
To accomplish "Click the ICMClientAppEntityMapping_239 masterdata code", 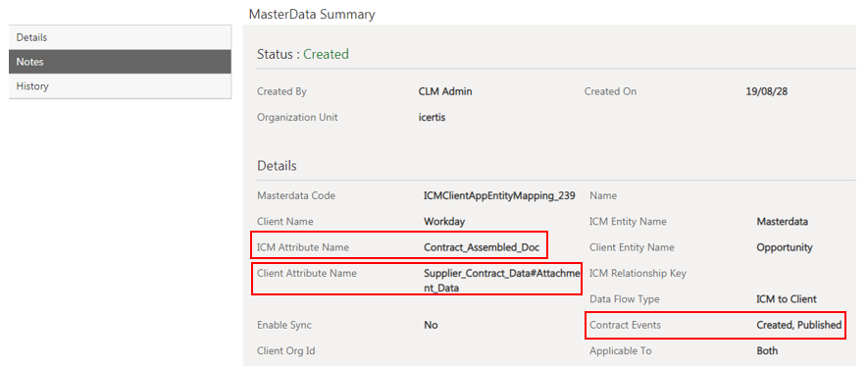I will 499,195.
